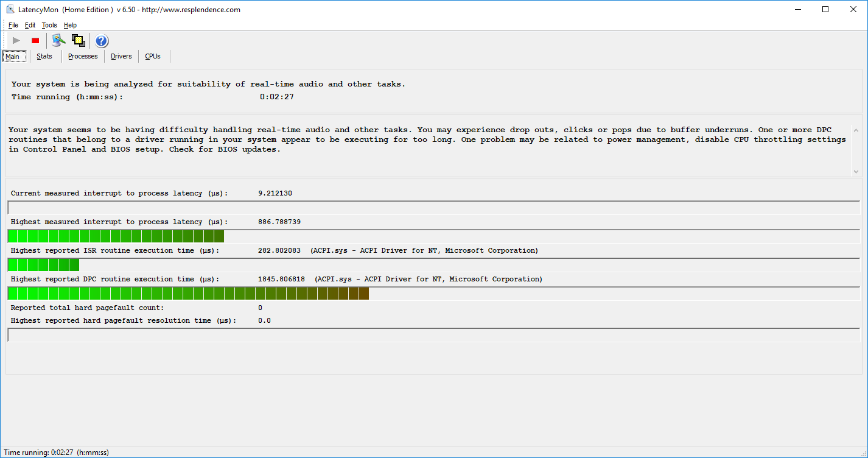Stop monitoring with the red stop button
Screen dimensions: 868x458
point(35,41)
